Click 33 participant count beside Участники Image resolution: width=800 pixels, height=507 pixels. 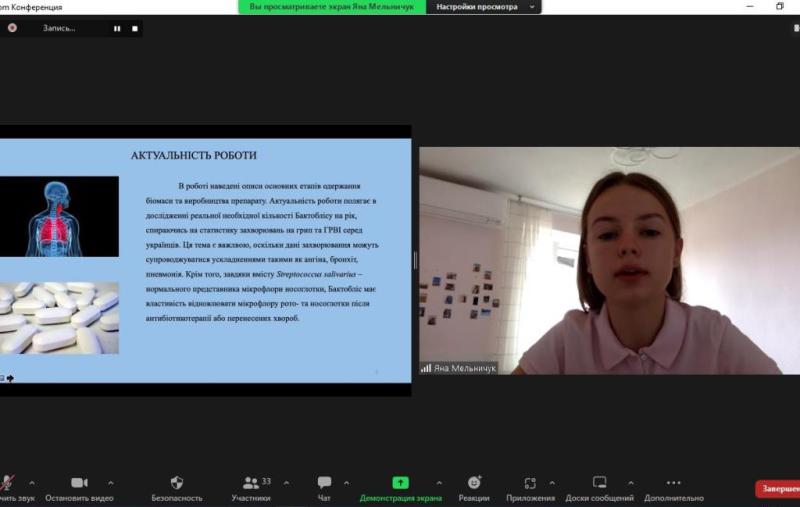click(266, 481)
